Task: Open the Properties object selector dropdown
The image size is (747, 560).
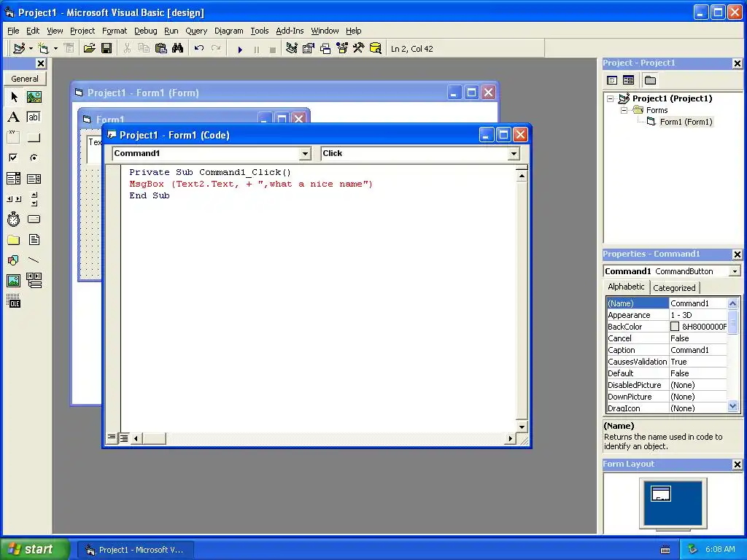Action: click(x=735, y=271)
